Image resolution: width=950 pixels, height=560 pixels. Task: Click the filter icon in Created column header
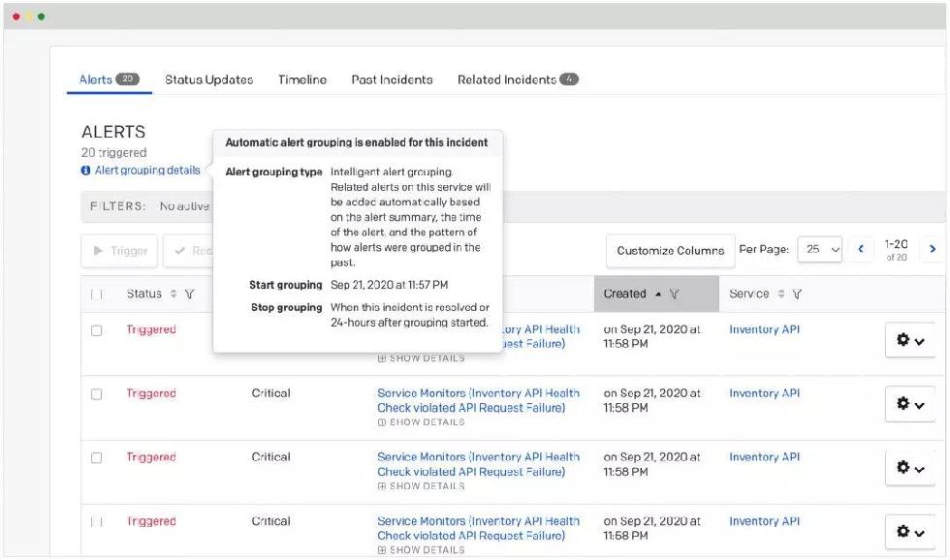click(674, 295)
